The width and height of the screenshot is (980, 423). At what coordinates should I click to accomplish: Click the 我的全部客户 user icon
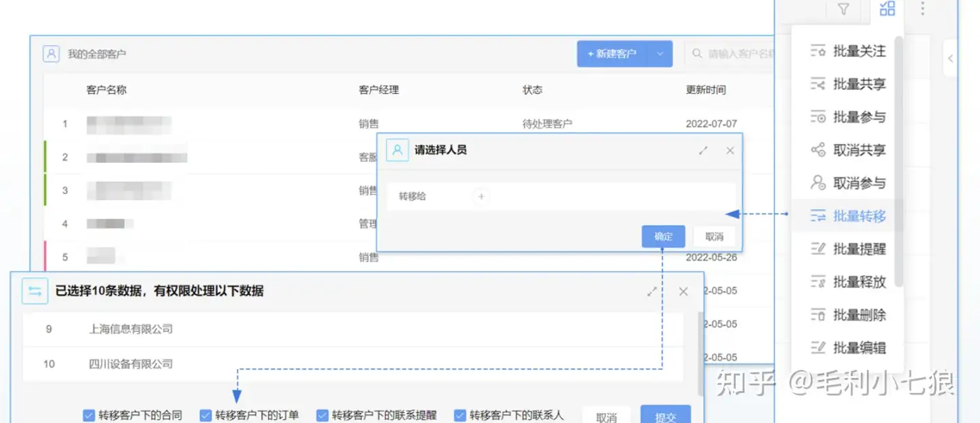51,54
